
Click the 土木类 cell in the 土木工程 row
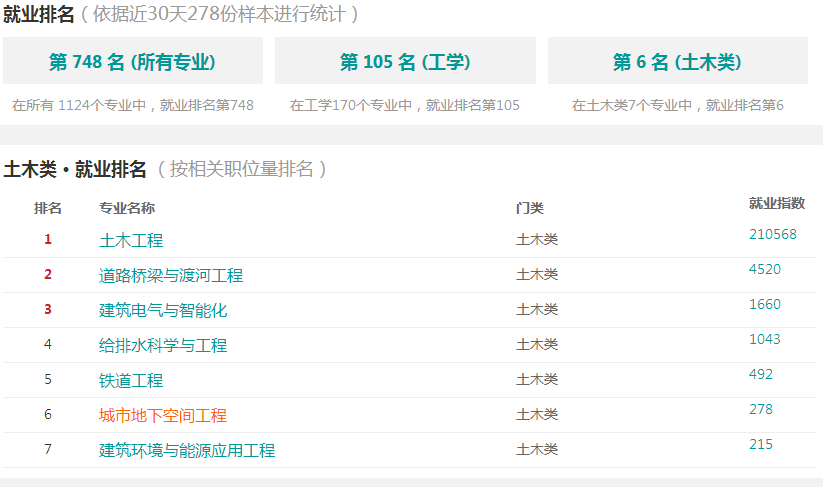[x=537, y=239]
